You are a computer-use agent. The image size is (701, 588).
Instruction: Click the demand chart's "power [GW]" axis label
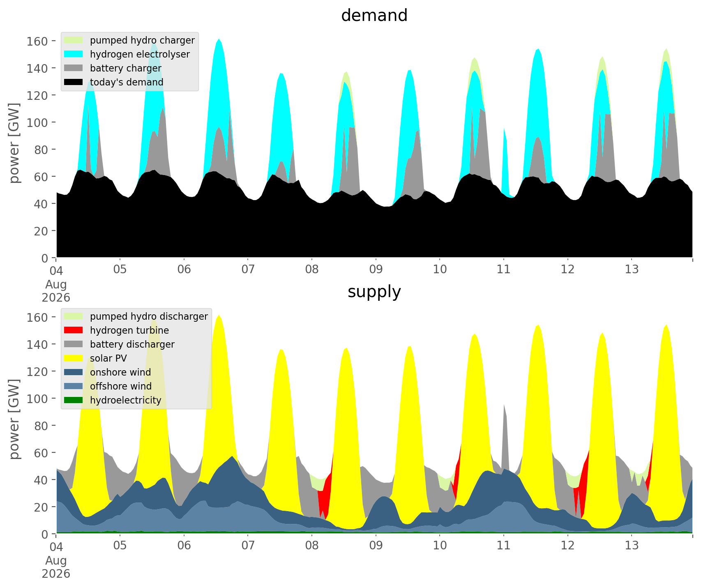14,143
